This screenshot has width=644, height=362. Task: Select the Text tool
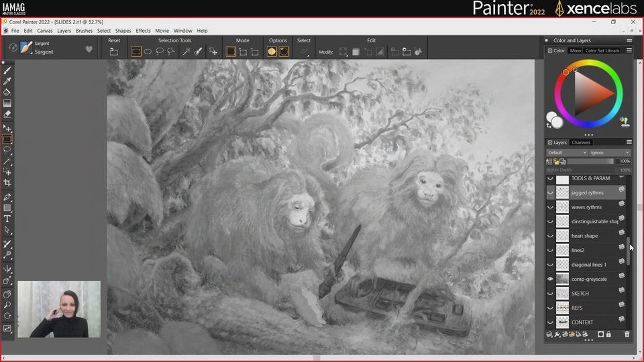point(7,219)
